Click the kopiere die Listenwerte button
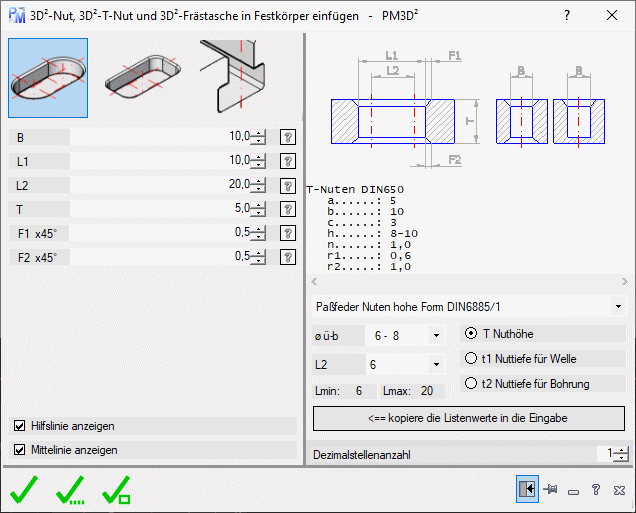This screenshot has height=513, width=636. (469, 416)
